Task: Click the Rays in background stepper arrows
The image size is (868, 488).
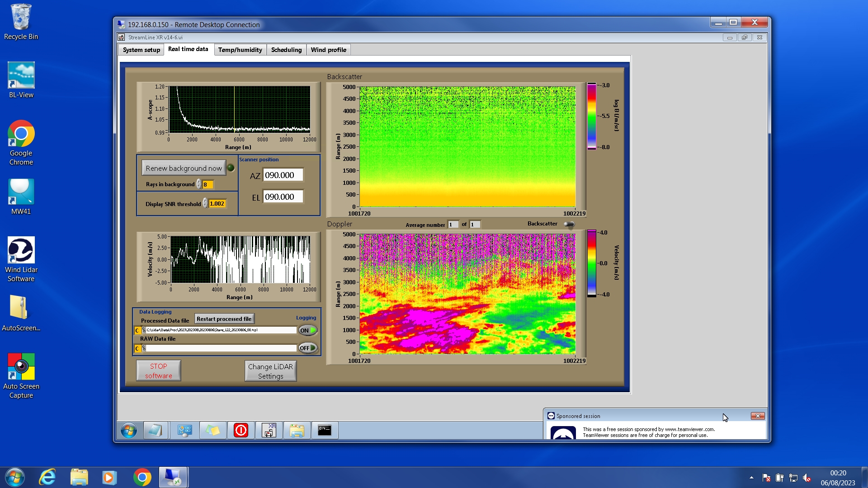Action: tap(198, 184)
